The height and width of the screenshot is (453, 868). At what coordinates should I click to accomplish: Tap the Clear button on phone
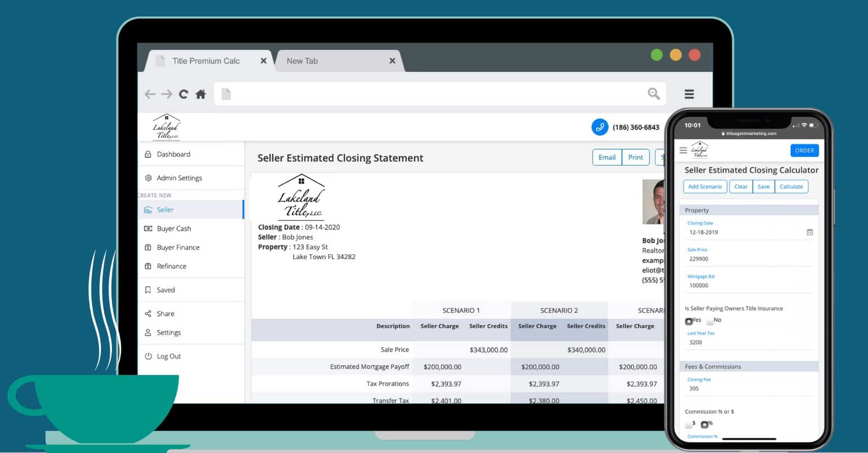point(741,187)
